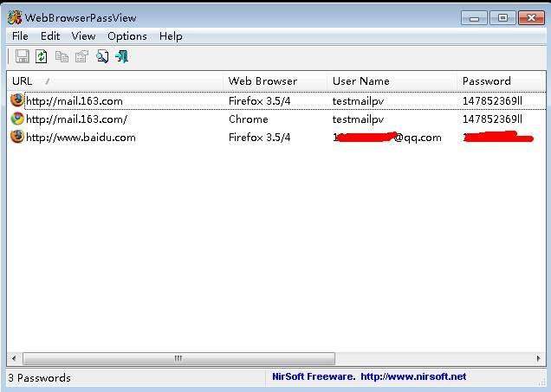The height and width of the screenshot is (392, 551).
Task: Click the Exit toolbar icon
Action: (x=122, y=56)
